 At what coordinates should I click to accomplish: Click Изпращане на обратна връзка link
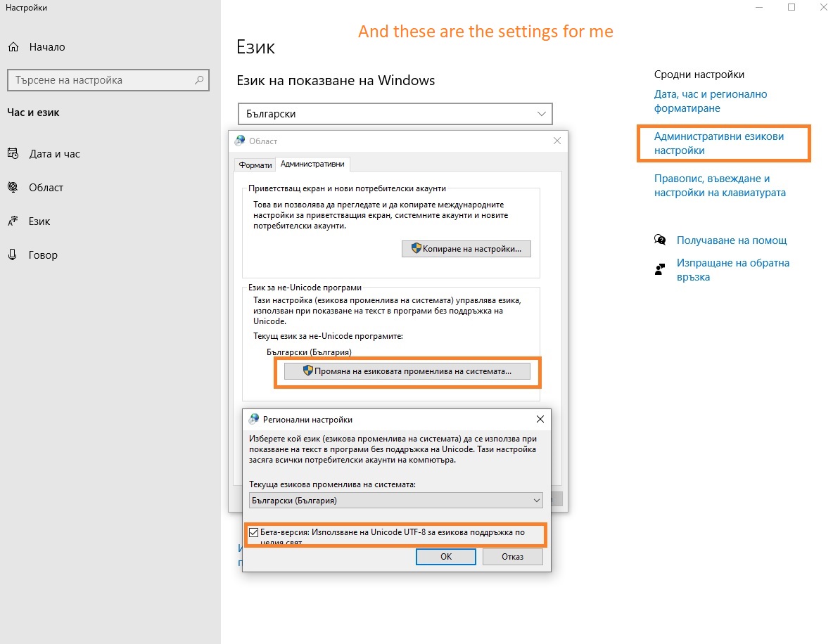732,270
